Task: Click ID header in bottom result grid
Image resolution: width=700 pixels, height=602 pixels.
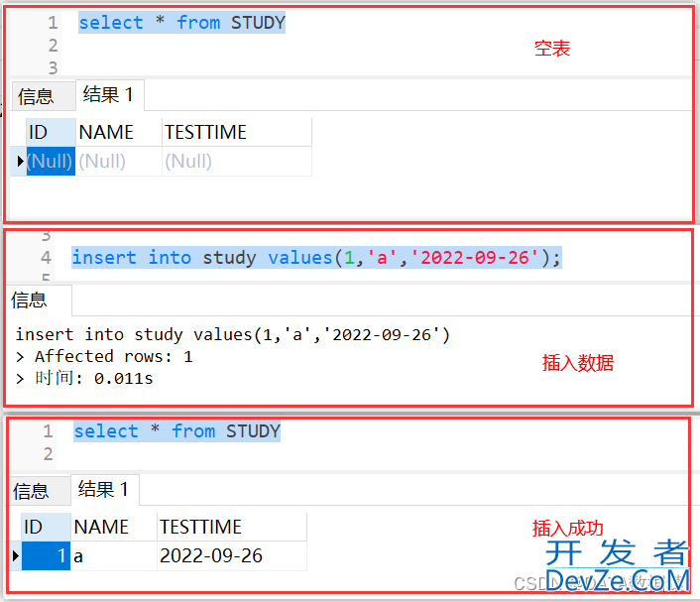Action: [46, 527]
